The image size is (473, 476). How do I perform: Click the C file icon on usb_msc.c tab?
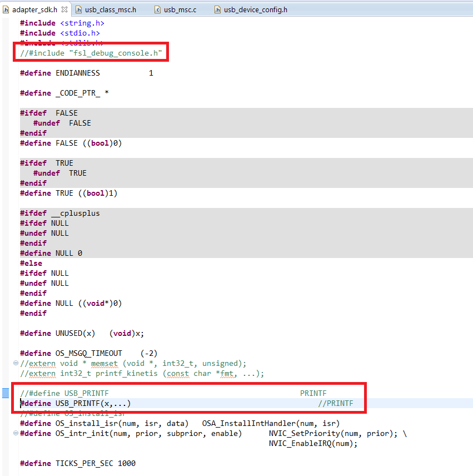click(157, 9)
